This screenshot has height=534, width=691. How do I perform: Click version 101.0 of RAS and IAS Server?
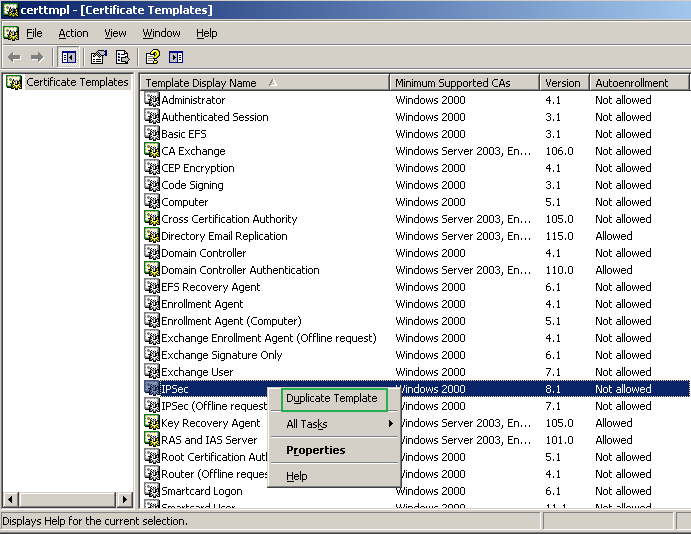[559, 440]
